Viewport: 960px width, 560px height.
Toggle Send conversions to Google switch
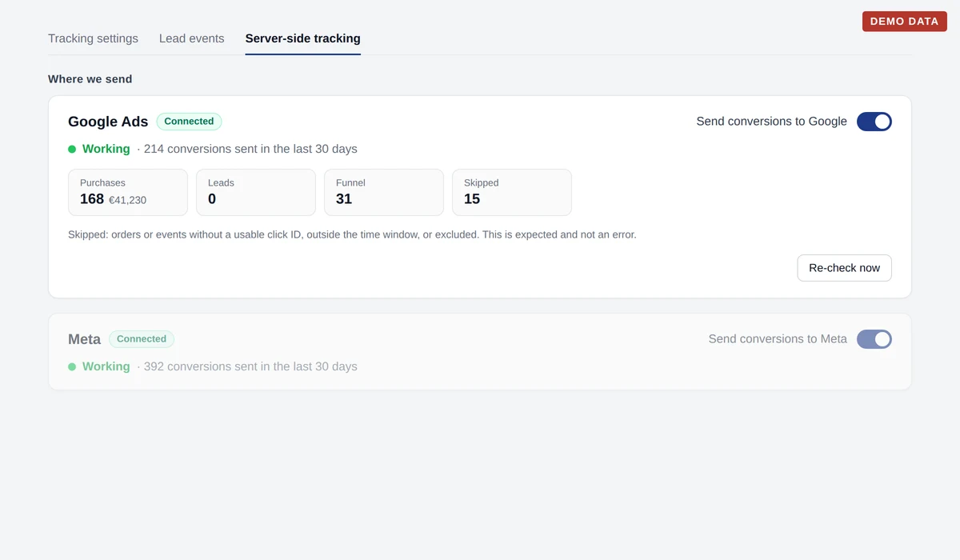click(x=874, y=122)
